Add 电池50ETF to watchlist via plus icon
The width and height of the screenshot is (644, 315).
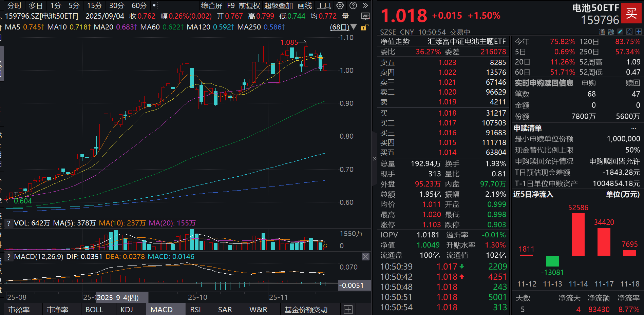click(639, 31)
